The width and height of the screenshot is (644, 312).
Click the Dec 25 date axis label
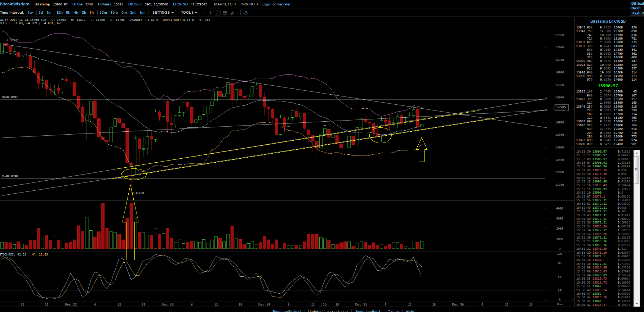coord(361,304)
